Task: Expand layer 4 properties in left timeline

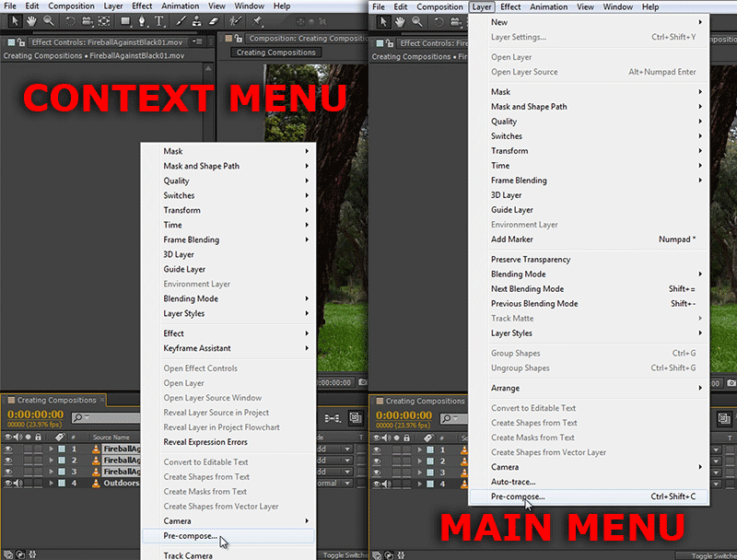Action: tap(52, 483)
